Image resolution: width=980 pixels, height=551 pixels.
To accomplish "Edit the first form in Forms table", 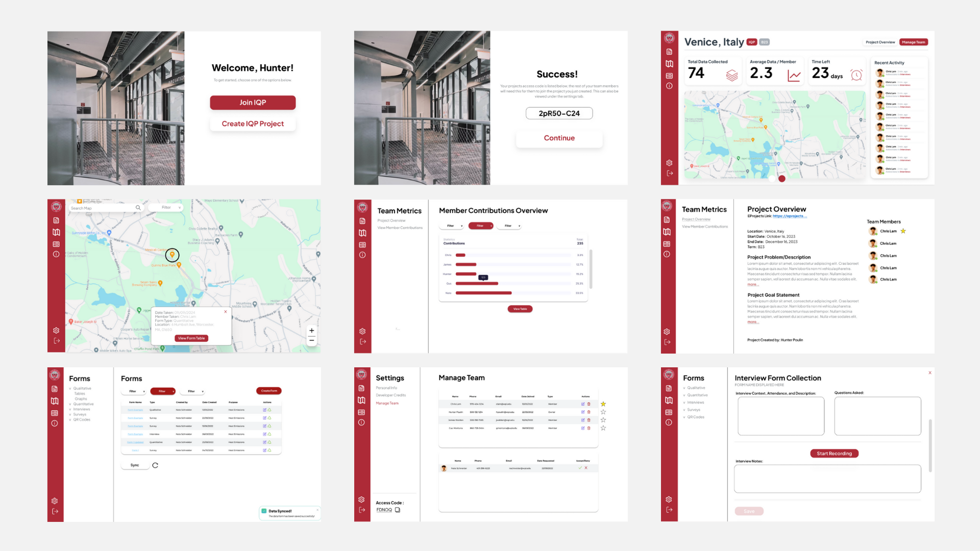I will pyautogui.click(x=264, y=410).
